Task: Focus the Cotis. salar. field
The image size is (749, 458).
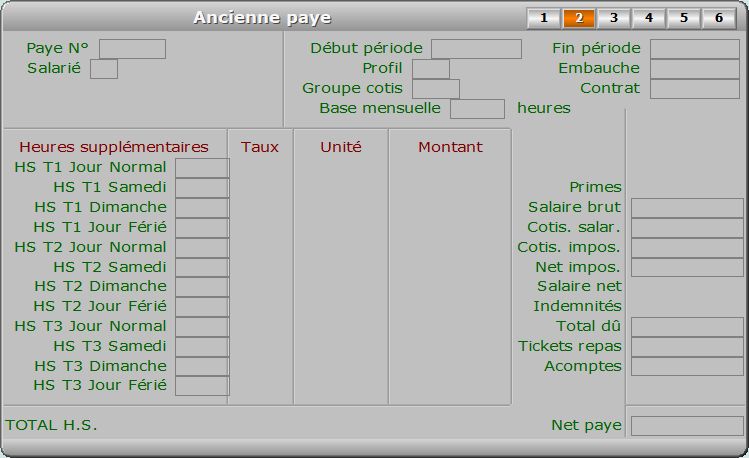Action: click(687, 228)
